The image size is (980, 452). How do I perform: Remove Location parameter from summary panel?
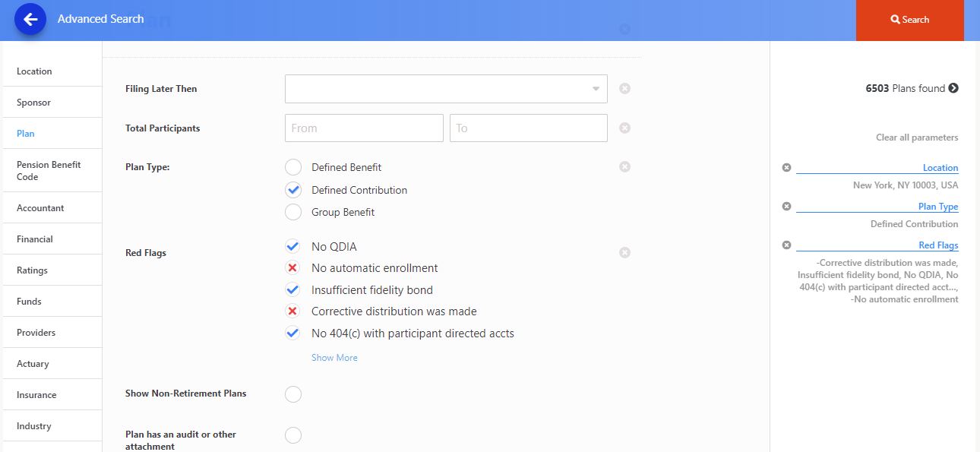click(786, 168)
